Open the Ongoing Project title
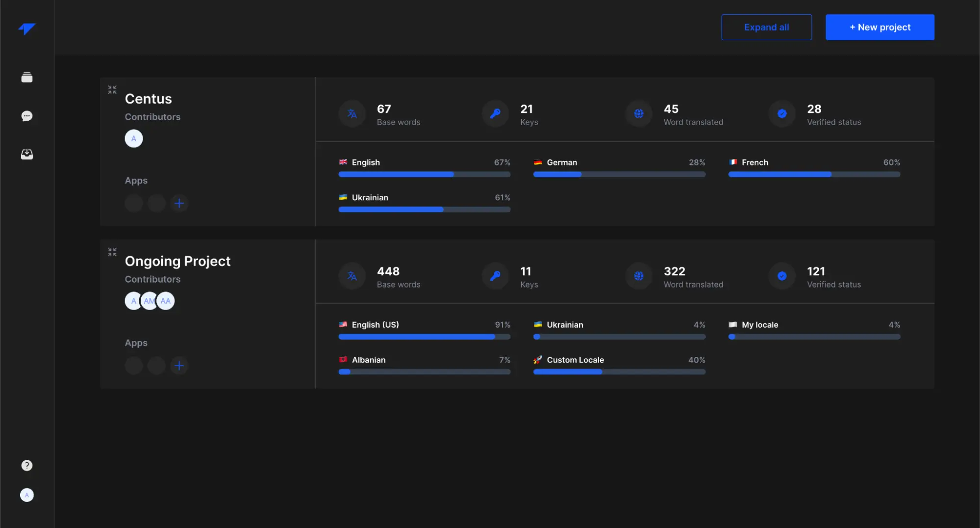Image resolution: width=980 pixels, height=528 pixels. tap(177, 261)
